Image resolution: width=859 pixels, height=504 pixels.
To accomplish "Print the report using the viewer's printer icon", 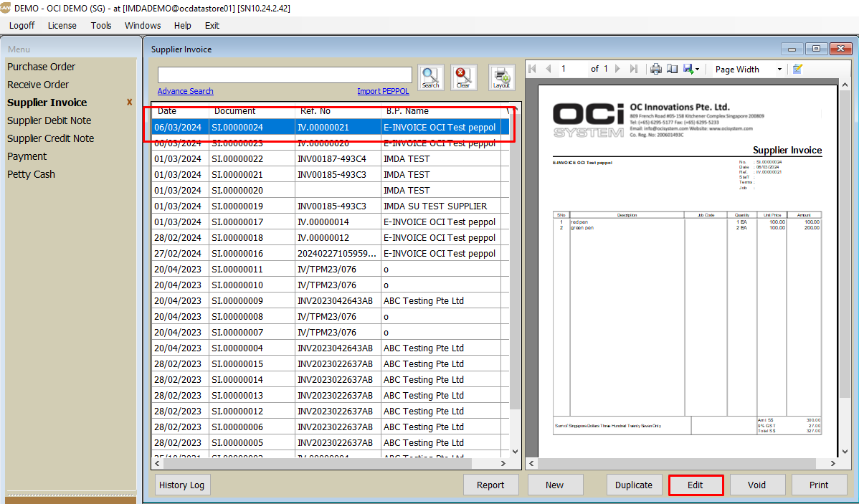I will [x=655, y=70].
